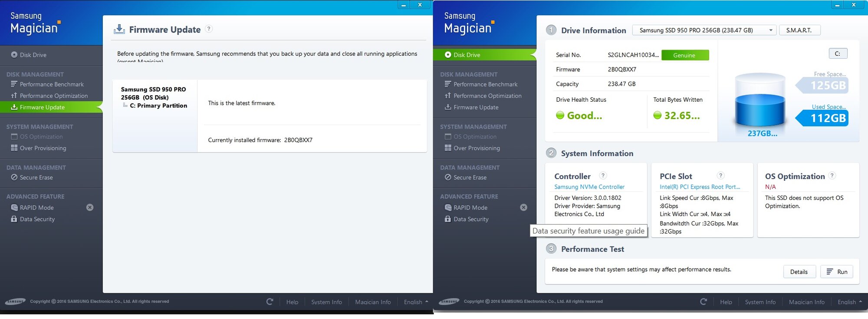Click the C: drive partition button
868x319 pixels.
pyautogui.click(x=838, y=53)
